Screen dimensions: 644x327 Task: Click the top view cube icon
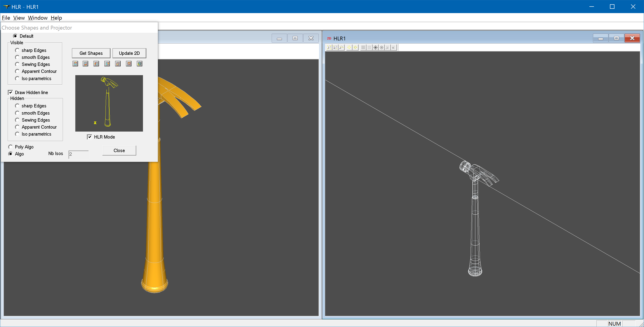click(x=75, y=64)
